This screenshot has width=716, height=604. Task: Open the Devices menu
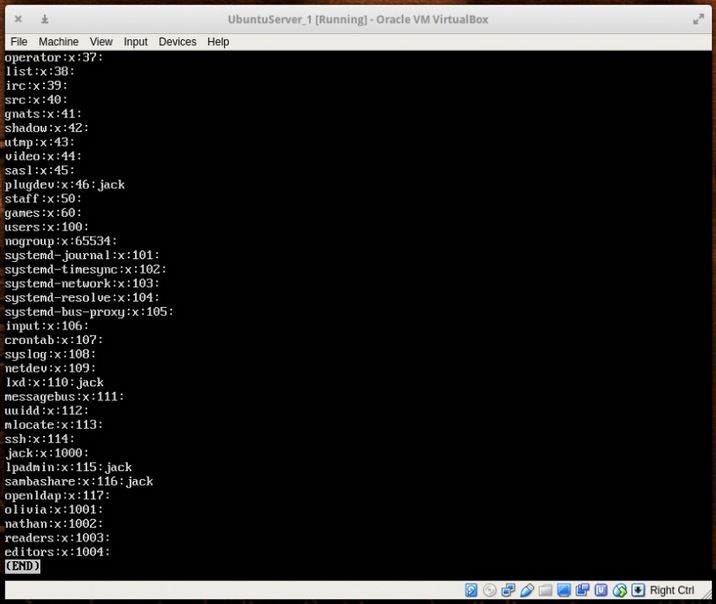coord(177,42)
